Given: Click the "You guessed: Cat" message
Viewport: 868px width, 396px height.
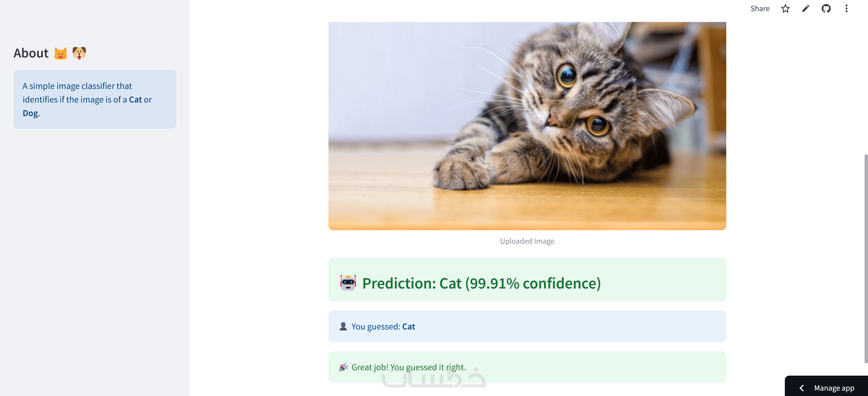Looking at the screenshot, I should tap(383, 327).
